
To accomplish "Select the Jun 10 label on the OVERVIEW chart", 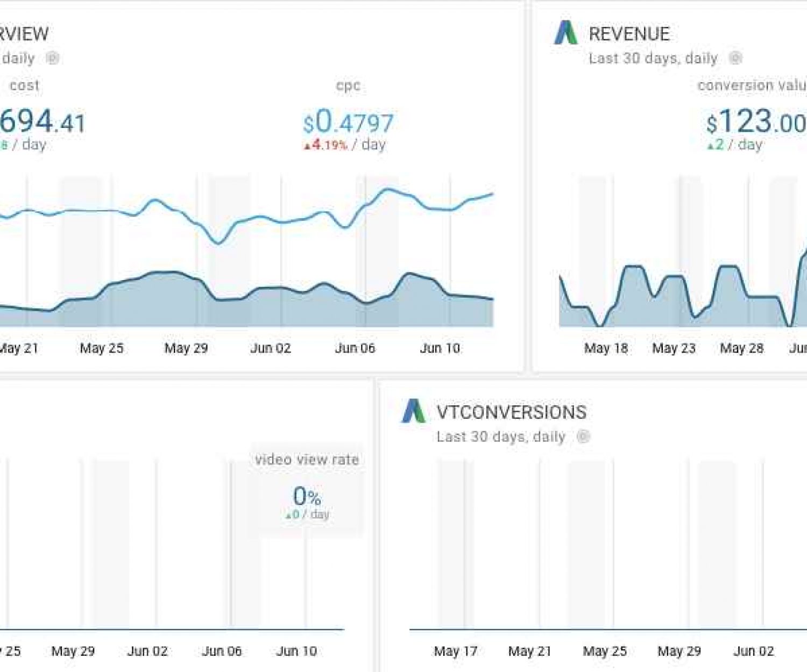I will point(441,347).
